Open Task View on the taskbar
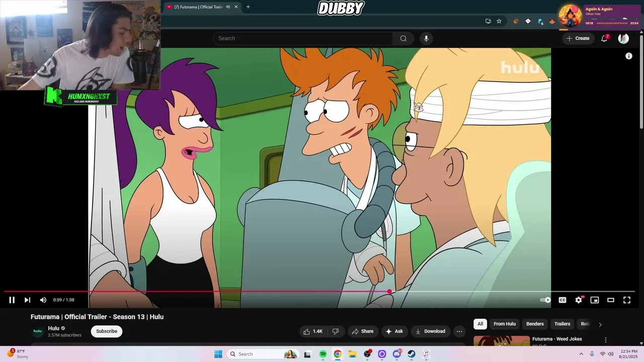The image size is (644, 362). 307,354
